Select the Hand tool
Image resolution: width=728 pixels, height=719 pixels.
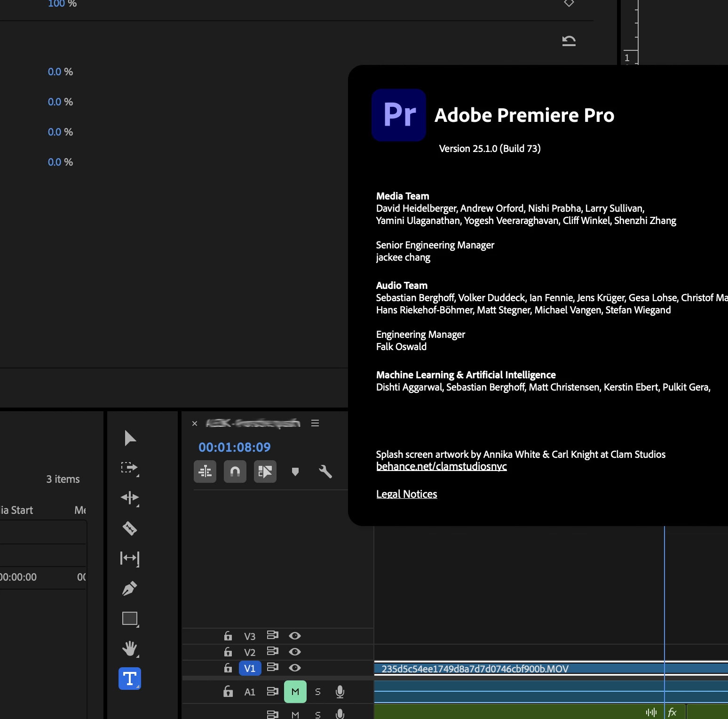click(130, 648)
